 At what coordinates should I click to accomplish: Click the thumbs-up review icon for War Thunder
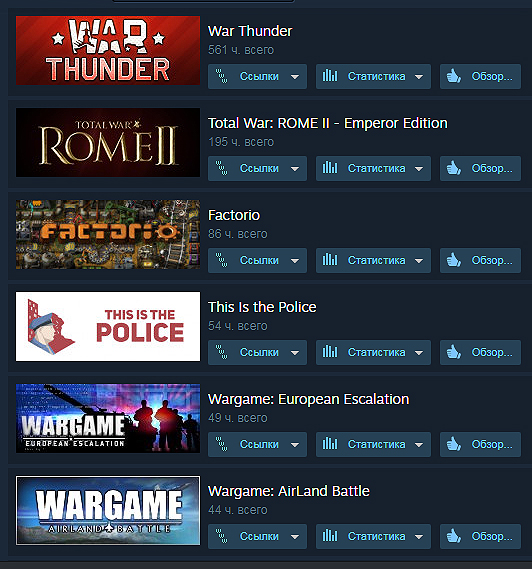[x=454, y=76]
